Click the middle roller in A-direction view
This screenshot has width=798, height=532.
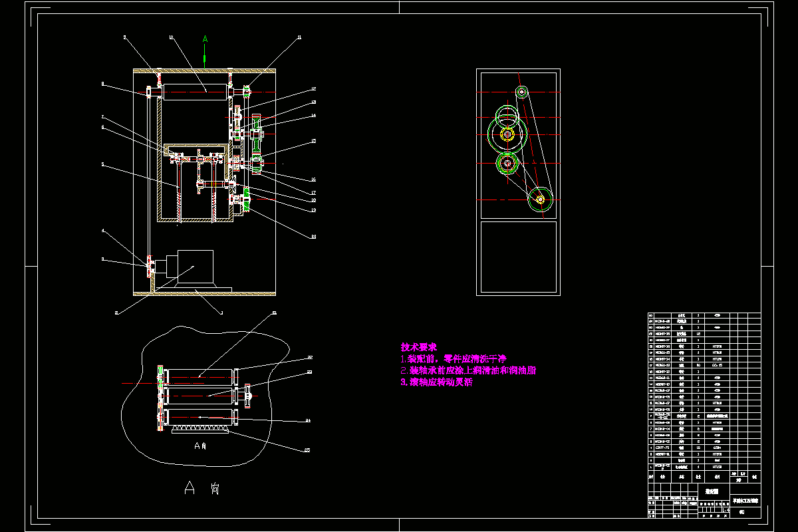tap(199, 396)
